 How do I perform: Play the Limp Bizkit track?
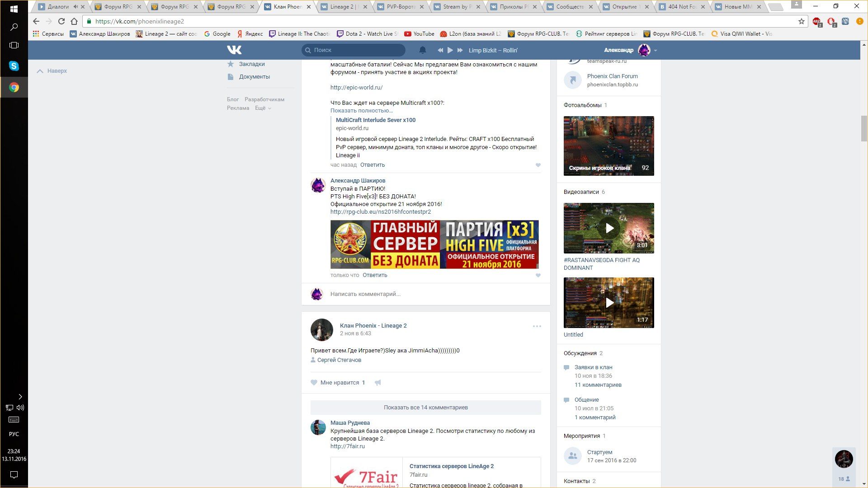click(x=450, y=50)
